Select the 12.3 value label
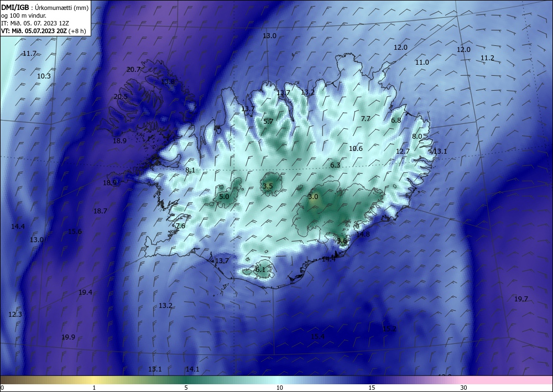The height and width of the screenshot is (392, 553). click(15, 315)
